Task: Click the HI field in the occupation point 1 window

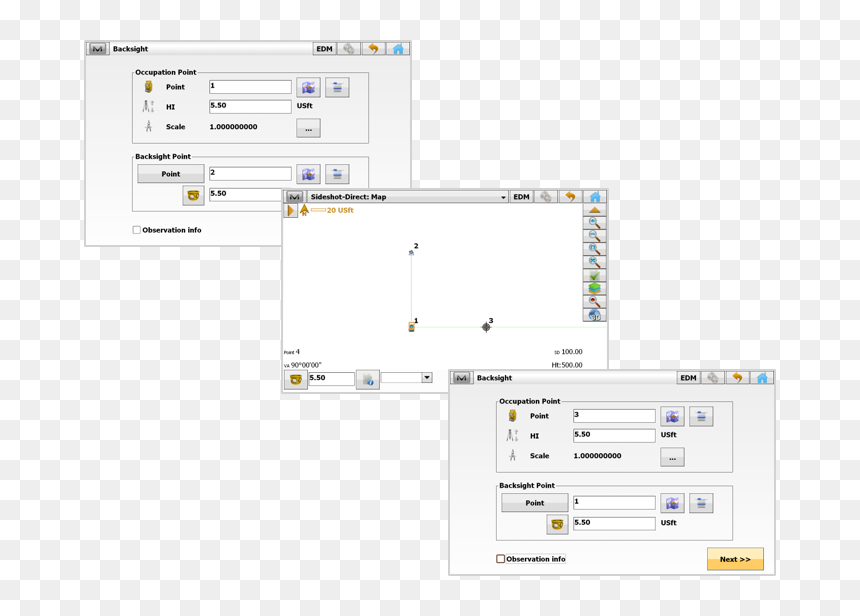Action: tap(250, 106)
